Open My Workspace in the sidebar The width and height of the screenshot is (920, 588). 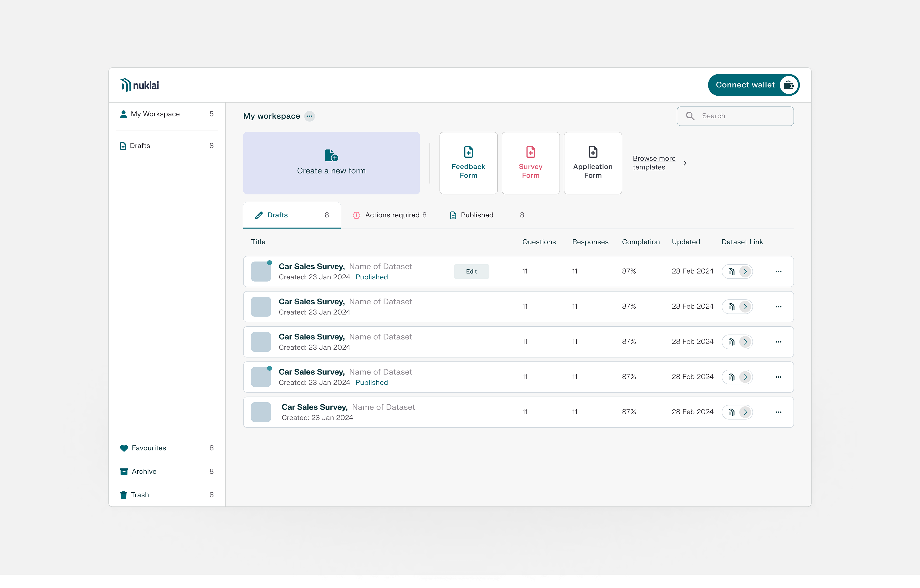coord(167,114)
